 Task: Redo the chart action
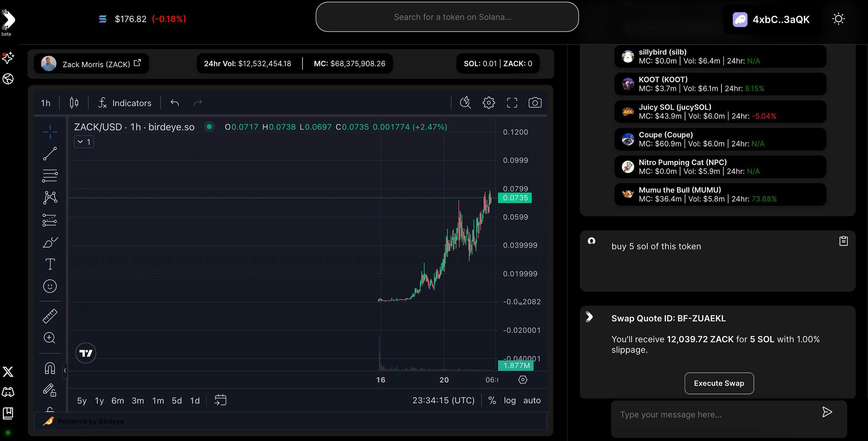click(x=198, y=103)
